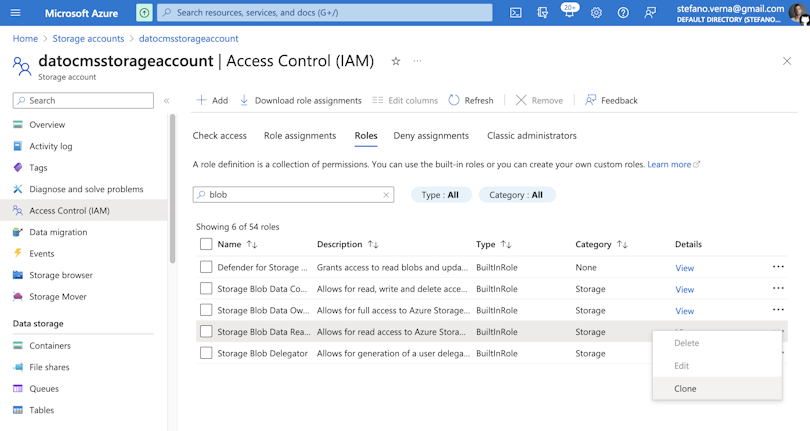810x431 pixels.
Task: Open Cloud Shell from the top bar
Action: click(x=516, y=13)
